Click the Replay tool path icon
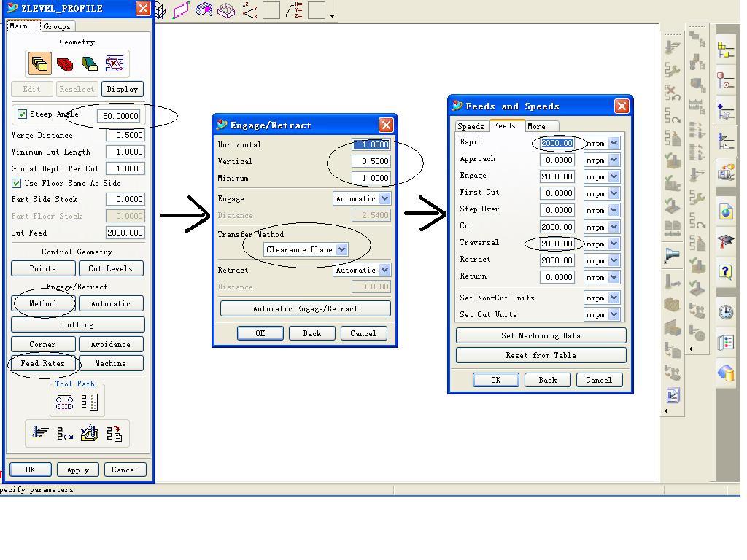747x560 pixels. (65, 433)
